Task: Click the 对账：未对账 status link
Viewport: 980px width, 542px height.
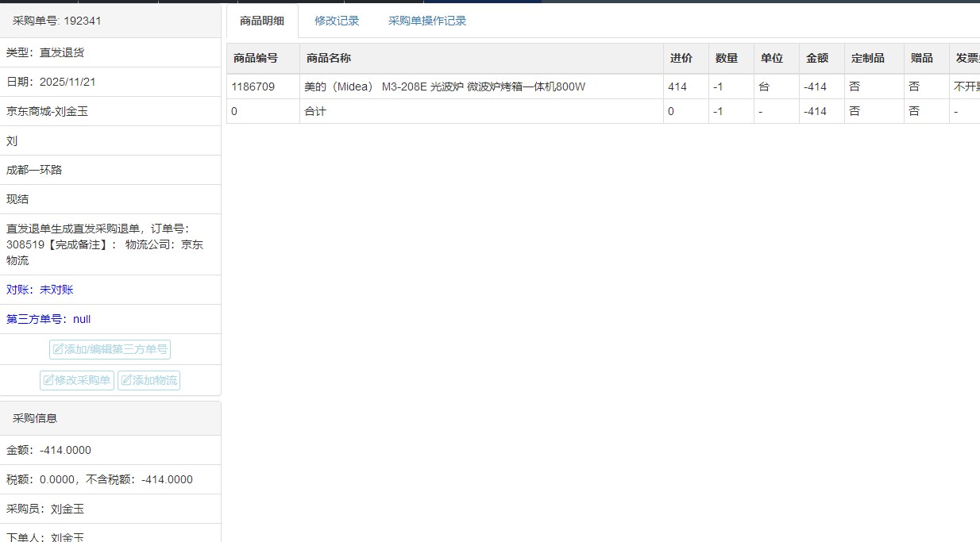Action: [x=40, y=290]
